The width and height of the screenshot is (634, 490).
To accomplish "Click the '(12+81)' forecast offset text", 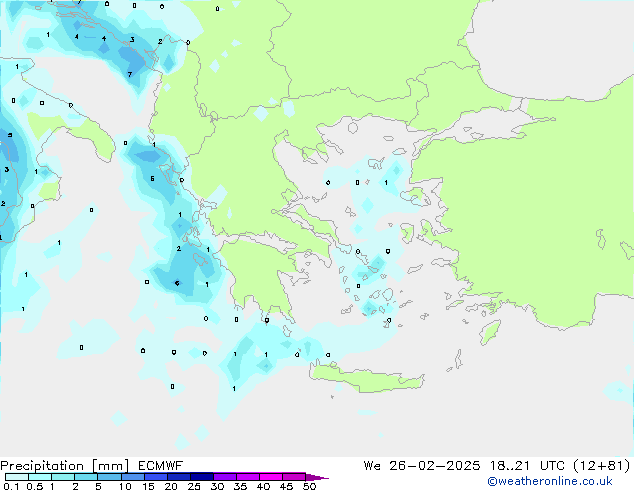I will 602,466.
